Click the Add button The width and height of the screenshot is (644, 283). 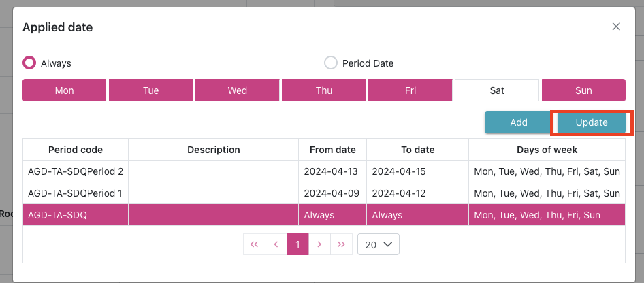click(x=518, y=122)
